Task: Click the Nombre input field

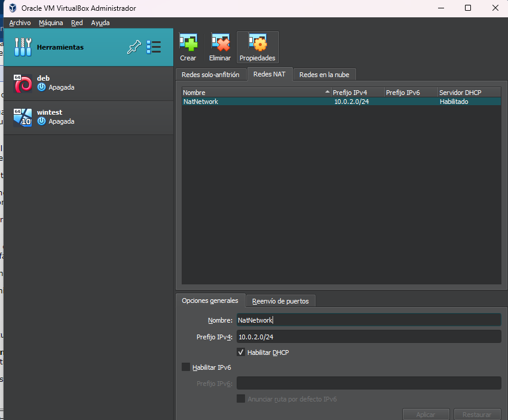Action: (369, 320)
